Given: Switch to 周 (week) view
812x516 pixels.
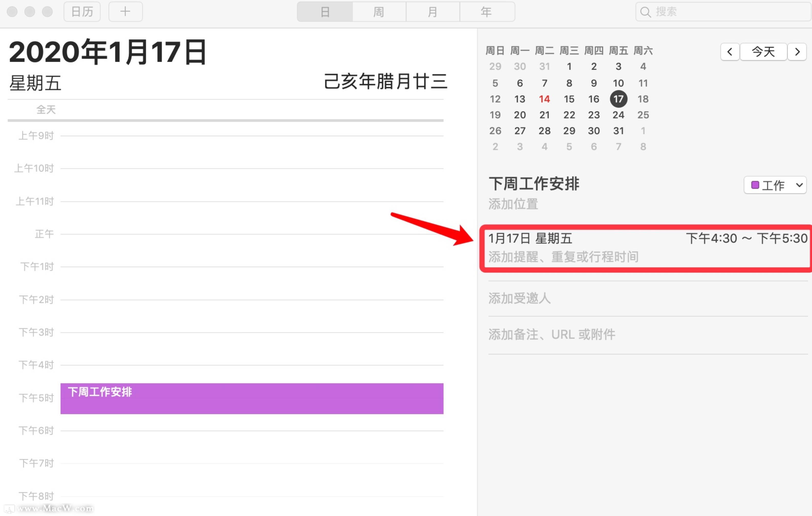Looking at the screenshot, I should (x=378, y=12).
